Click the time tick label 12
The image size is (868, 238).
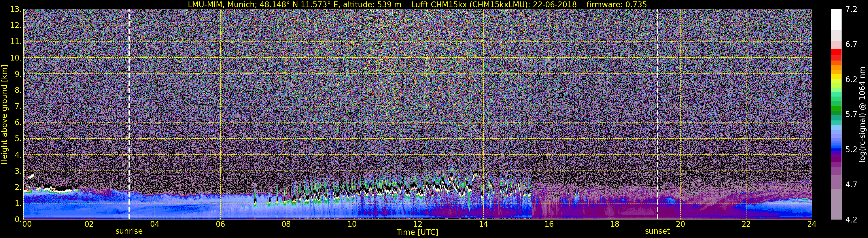point(417,224)
